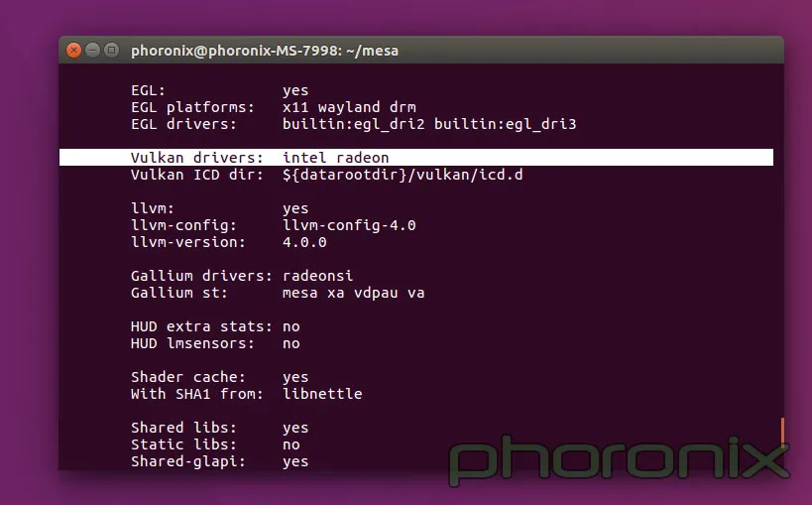Click the 'intel radeon' value
This screenshot has height=505, width=812.
pos(335,158)
